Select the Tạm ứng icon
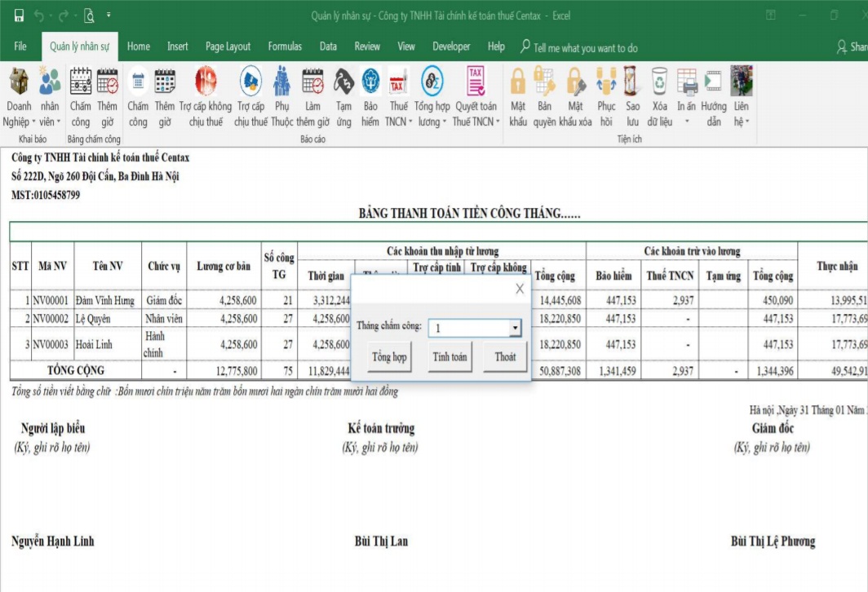This screenshot has width=868, height=592. click(343, 82)
